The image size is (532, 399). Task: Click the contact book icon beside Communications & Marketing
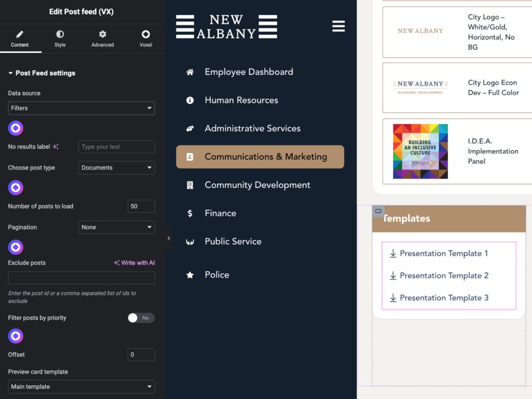coord(190,157)
